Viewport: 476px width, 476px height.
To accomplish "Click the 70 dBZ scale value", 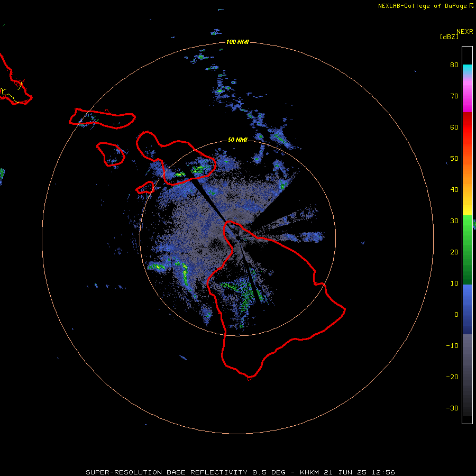I will (x=454, y=96).
